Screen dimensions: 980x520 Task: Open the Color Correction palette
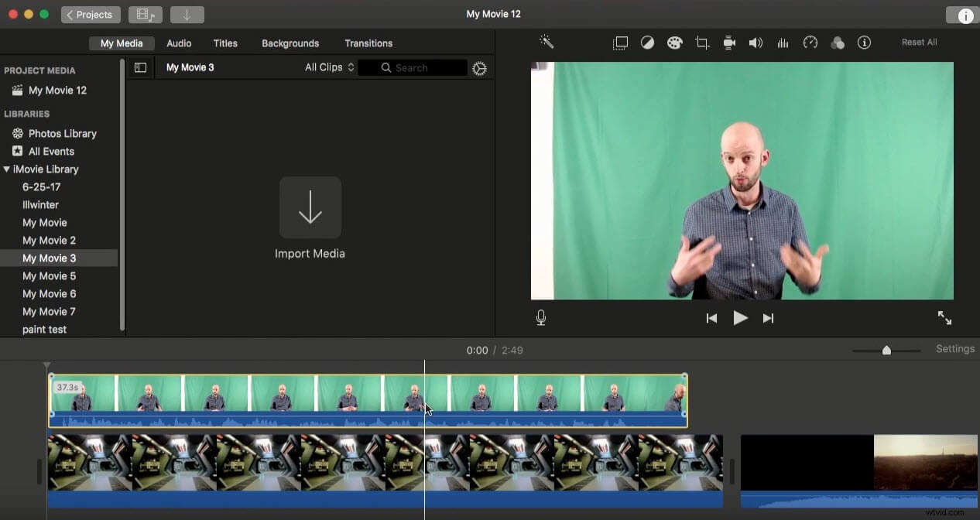pos(674,43)
